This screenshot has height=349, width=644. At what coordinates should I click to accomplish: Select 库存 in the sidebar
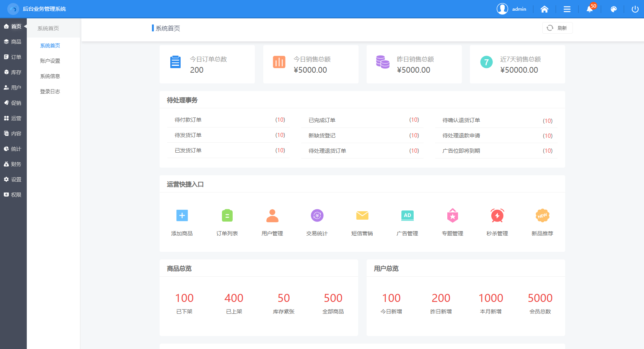pyautogui.click(x=13, y=72)
